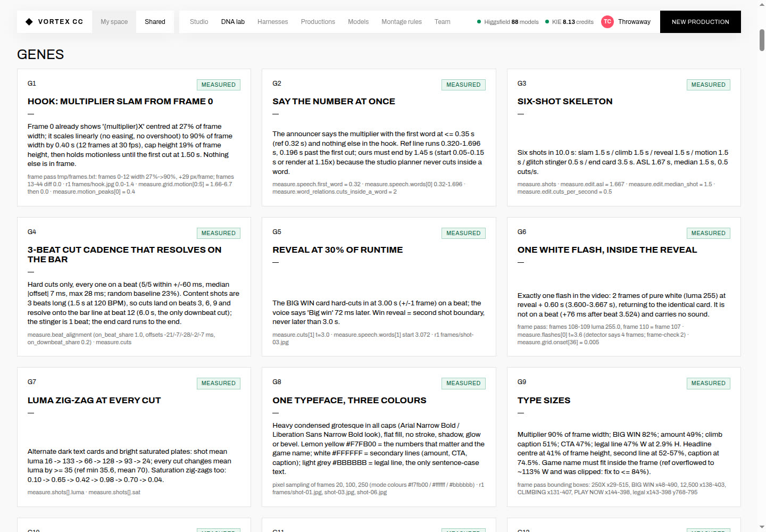The width and height of the screenshot is (766, 532).
Task: Click the green KIE credits status dot
Action: tap(547, 22)
